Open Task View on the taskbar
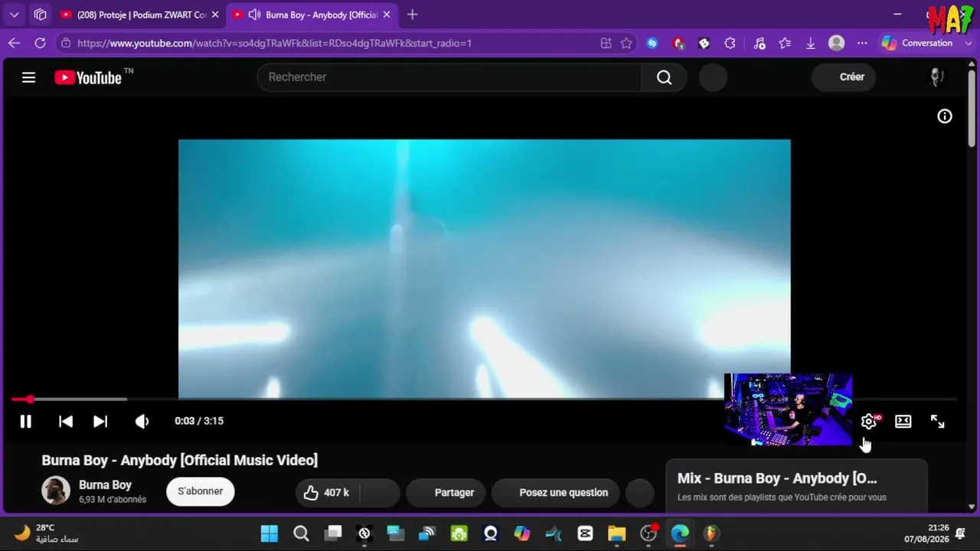 (x=333, y=533)
